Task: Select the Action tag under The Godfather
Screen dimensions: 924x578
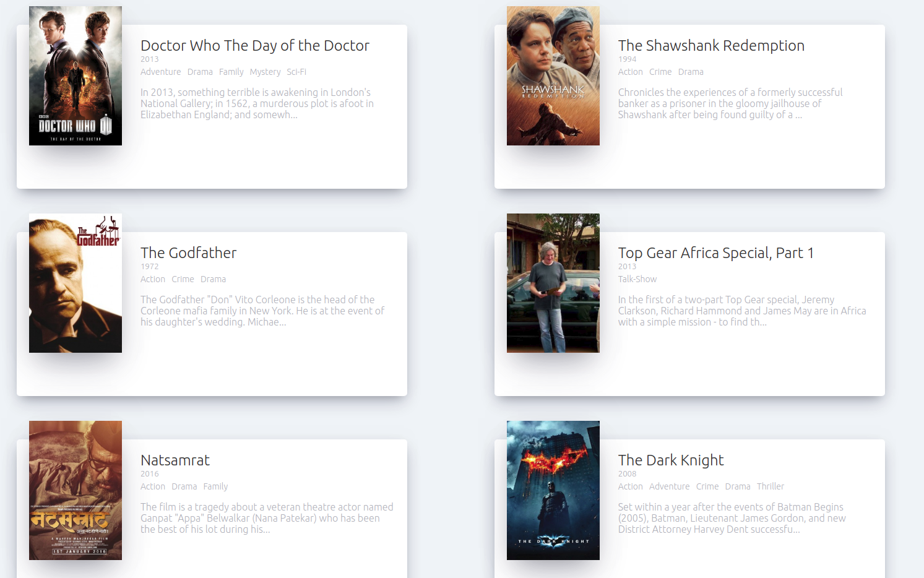Action: [153, 279]
